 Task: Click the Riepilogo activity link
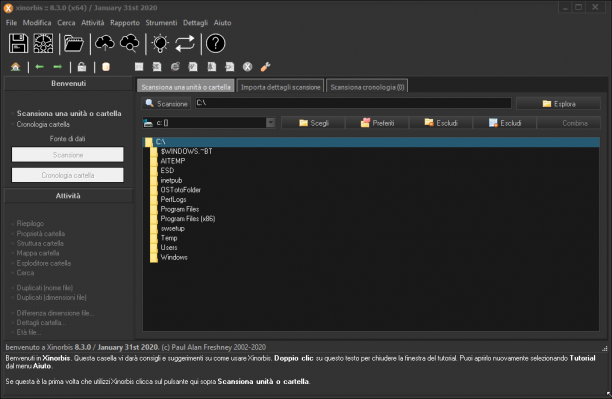pos(30,223)
